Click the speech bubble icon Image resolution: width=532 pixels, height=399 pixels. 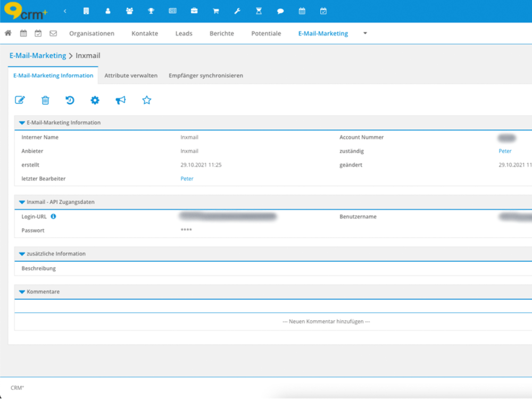click(x=280, y=11)
